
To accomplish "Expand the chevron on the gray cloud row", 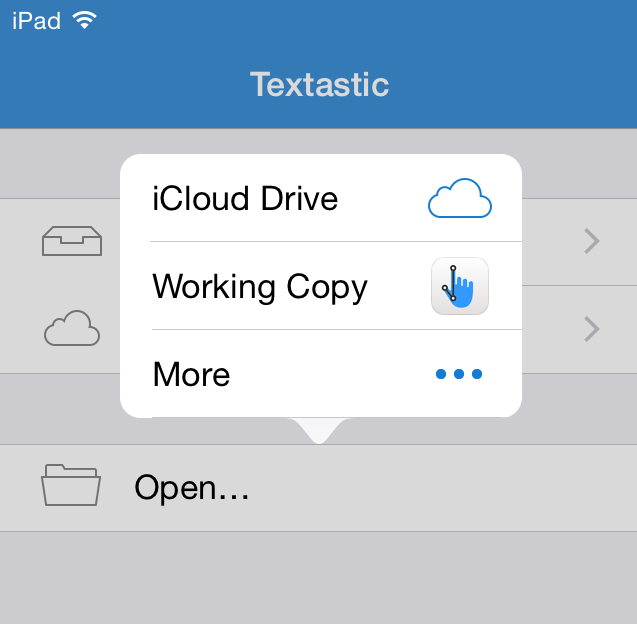I will [592, 329].
